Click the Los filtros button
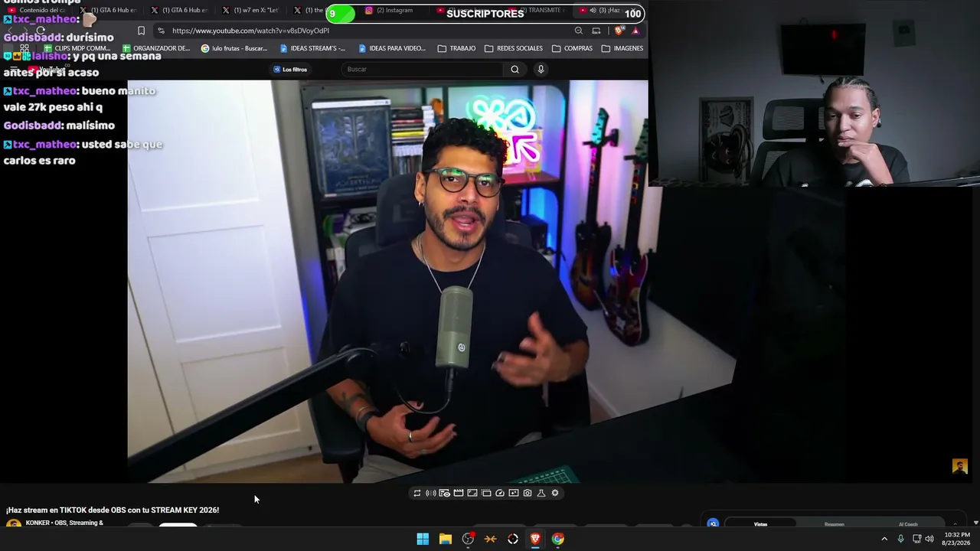Viewport: 980px width, 551px height. (290, 70)
